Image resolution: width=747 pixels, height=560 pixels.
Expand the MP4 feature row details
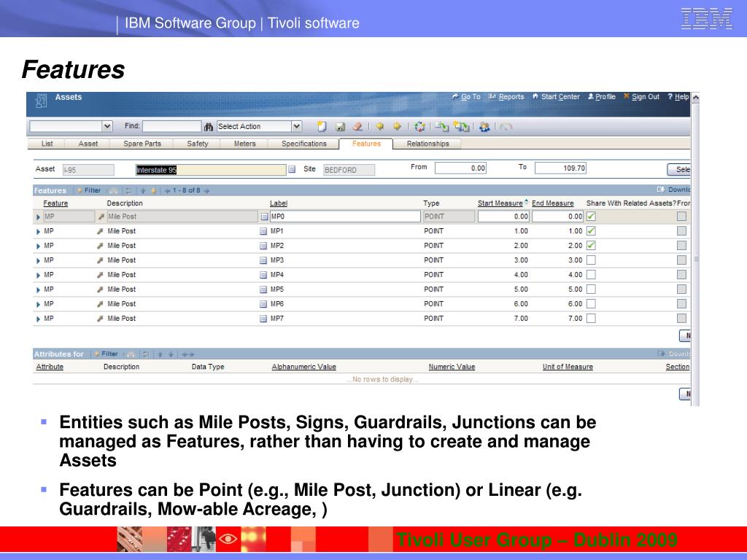38,275
